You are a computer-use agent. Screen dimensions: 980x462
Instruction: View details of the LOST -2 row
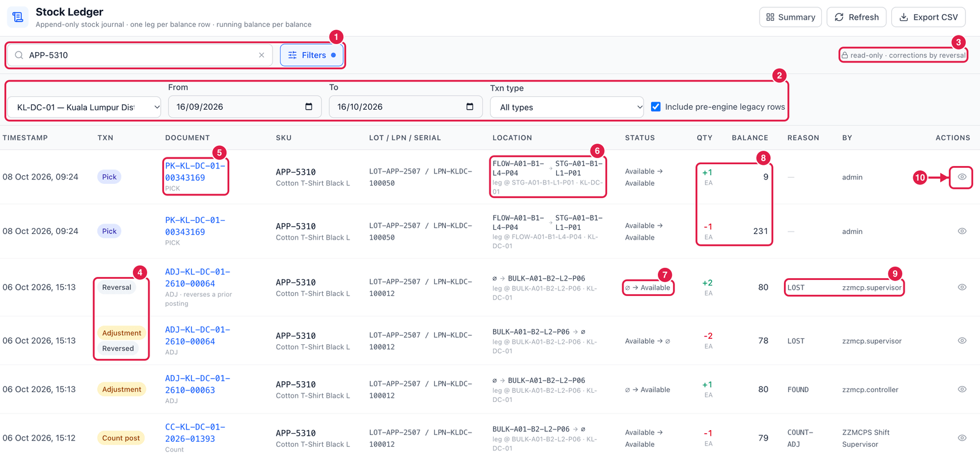coord(962,341)
